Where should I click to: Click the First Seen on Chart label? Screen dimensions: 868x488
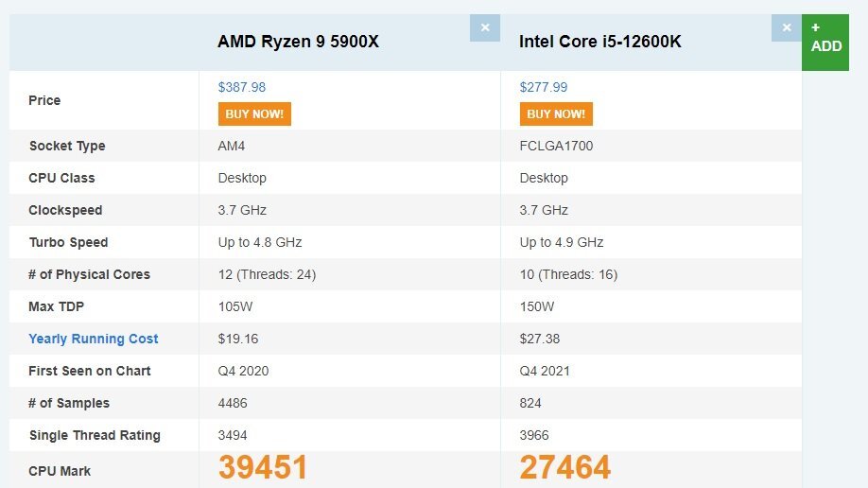90,371
